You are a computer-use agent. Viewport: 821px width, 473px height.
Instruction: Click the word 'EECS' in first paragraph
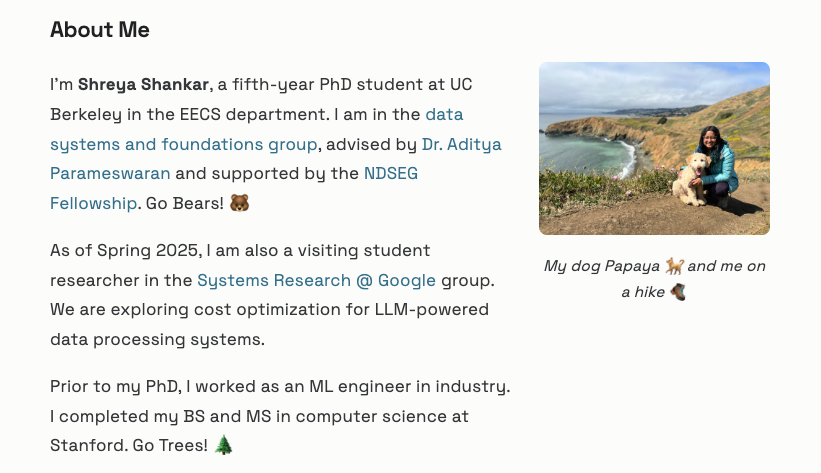click(x=201, y=114)
